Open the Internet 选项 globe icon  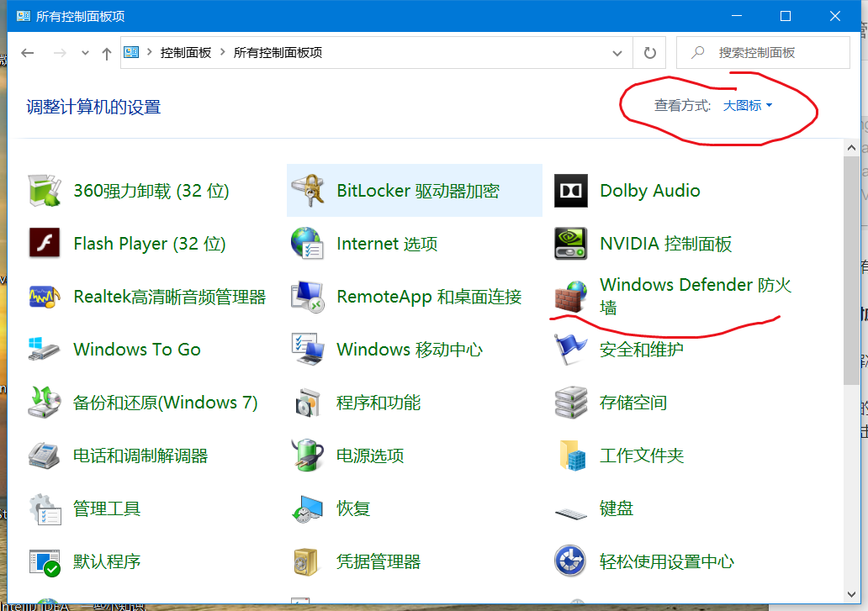pos(308,243)
